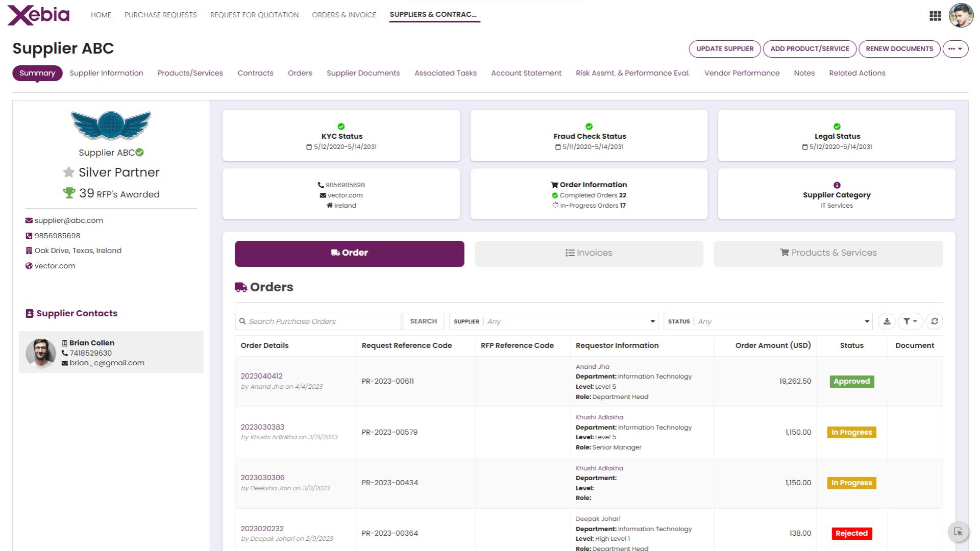
Task: Click the SEARCH button
Action: coord(424,321)
